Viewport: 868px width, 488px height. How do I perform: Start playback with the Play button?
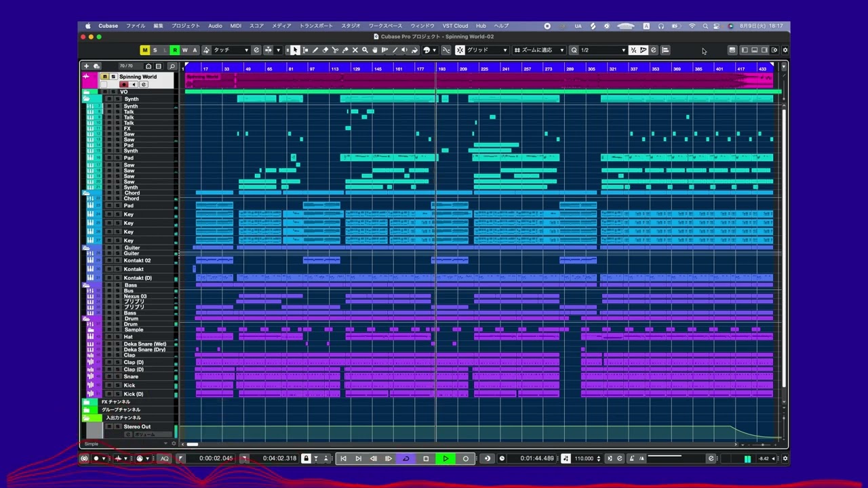pyautogui.click(x=446, y=459)
